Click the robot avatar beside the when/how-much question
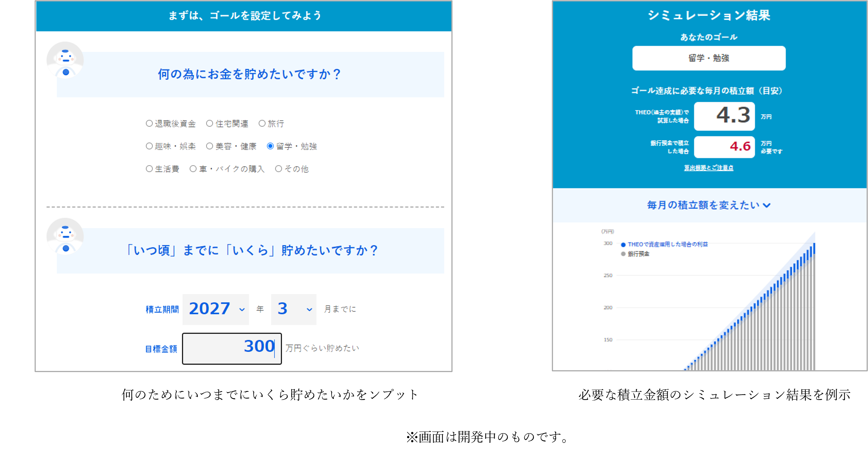 pos(65,237)
